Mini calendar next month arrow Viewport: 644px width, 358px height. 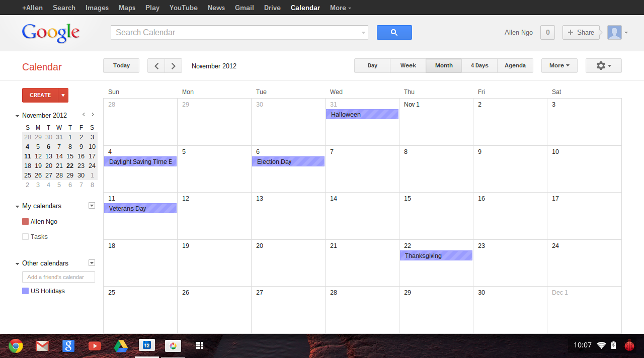[x=93, y=115]
